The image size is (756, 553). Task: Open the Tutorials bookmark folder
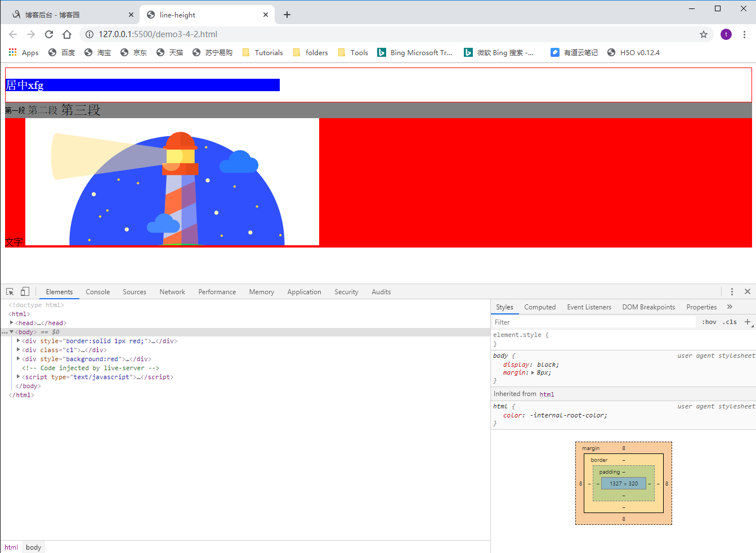[262, 52]
